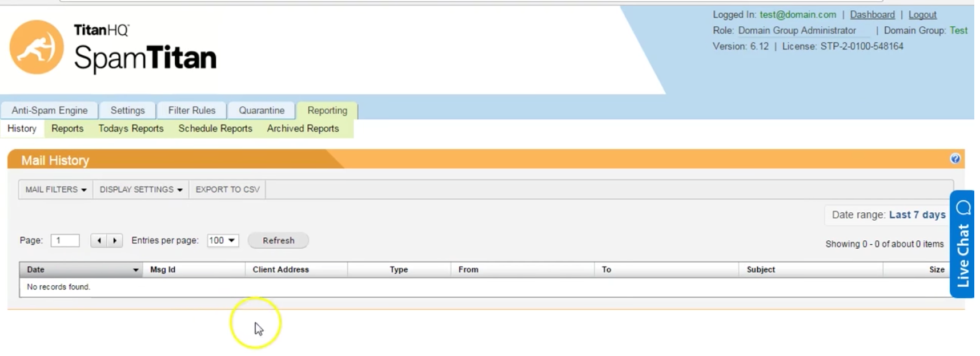This screenshot has height=356, width=980.
Task: Click the Mail History panel title
Action: (55, 161)
